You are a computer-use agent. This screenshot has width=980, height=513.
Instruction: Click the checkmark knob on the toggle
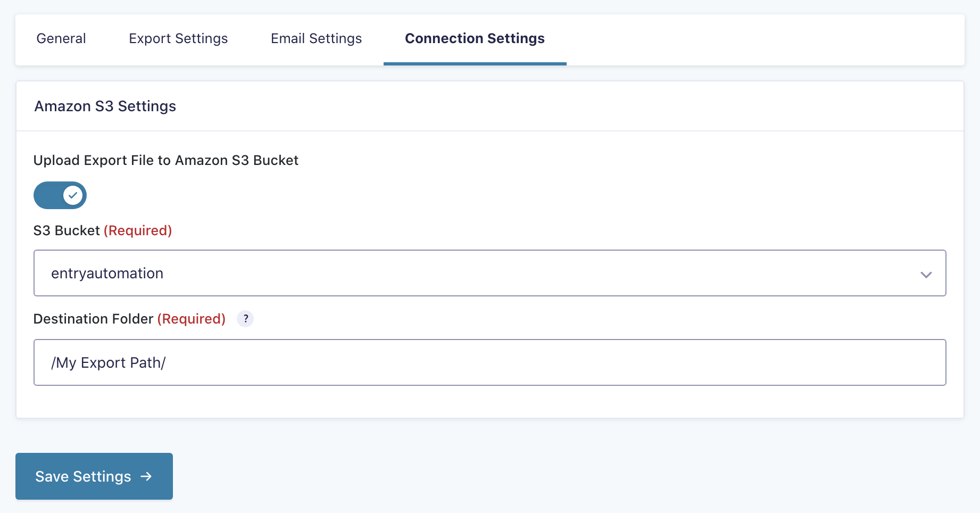coord(73,195)
